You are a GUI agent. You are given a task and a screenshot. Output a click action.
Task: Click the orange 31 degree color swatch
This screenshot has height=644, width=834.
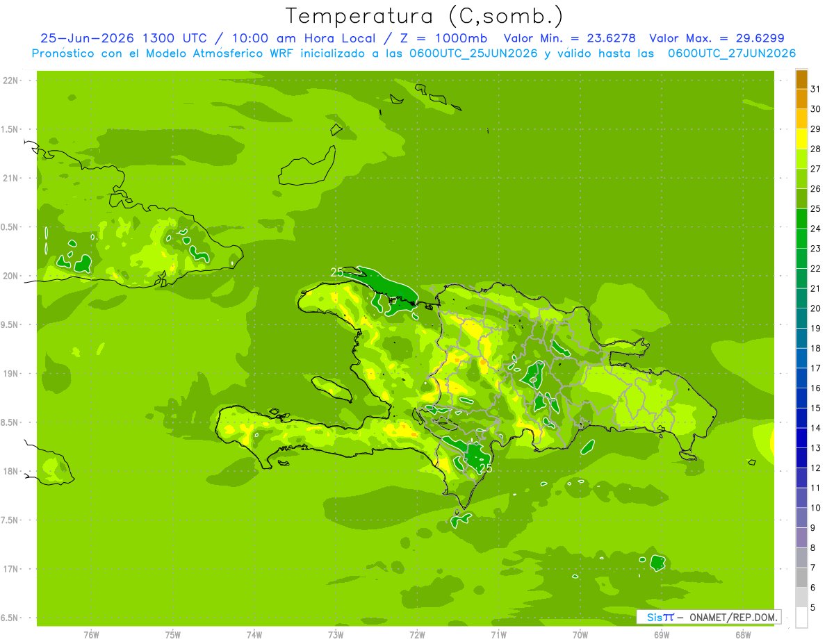point(801,79)
